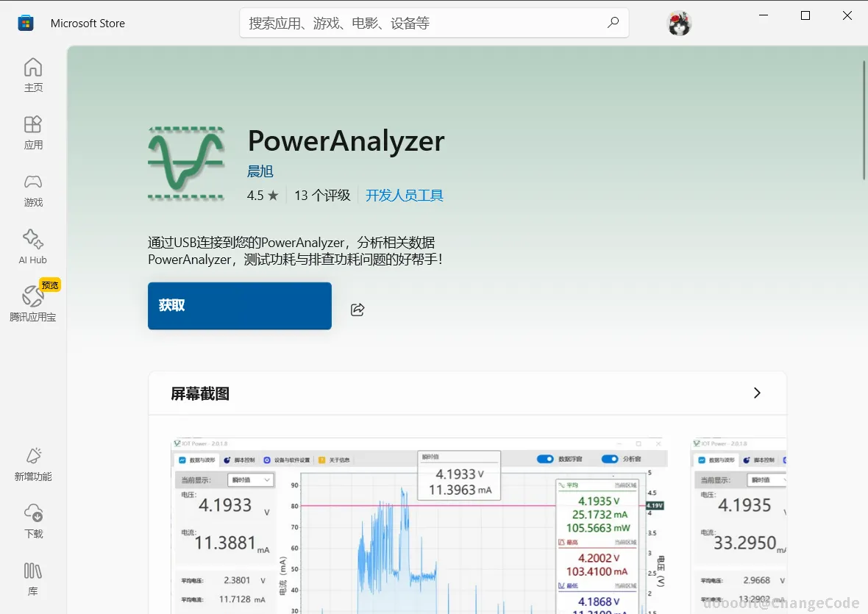Image resolution: width=868 pixels, height=614 pixels.
Task: Open the 应用 (Apps) section
Action: 32,132
